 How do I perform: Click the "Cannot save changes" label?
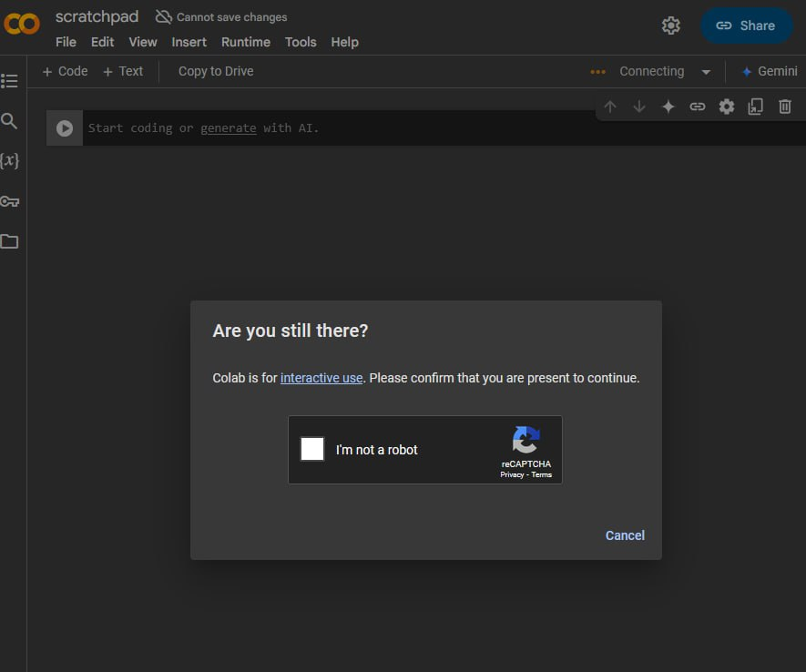pyautogui.click(x=232, y=17)
